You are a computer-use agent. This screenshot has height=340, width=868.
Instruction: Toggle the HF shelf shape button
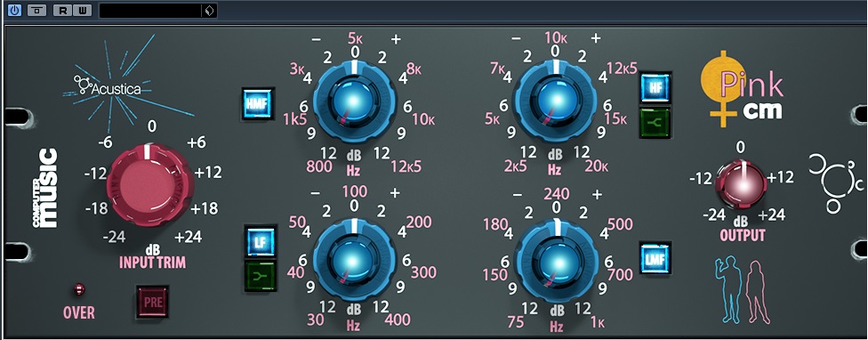pyautogui.click(x=655, y=121)
